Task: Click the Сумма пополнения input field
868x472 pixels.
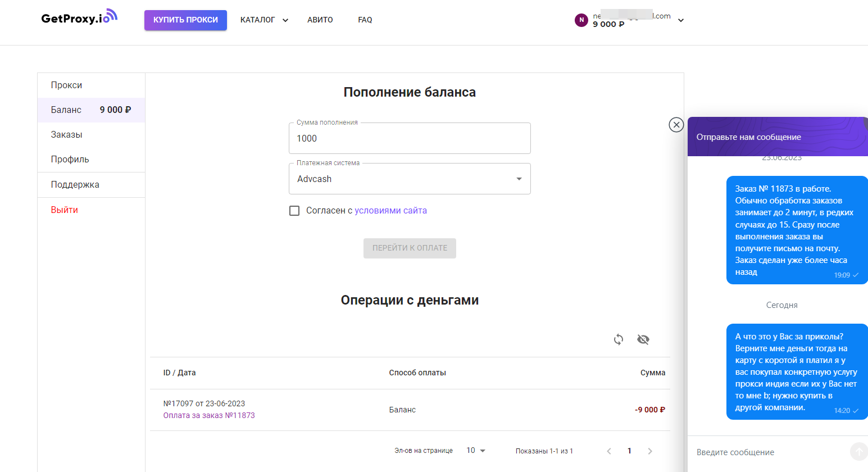Action: [x=410, y=139]
